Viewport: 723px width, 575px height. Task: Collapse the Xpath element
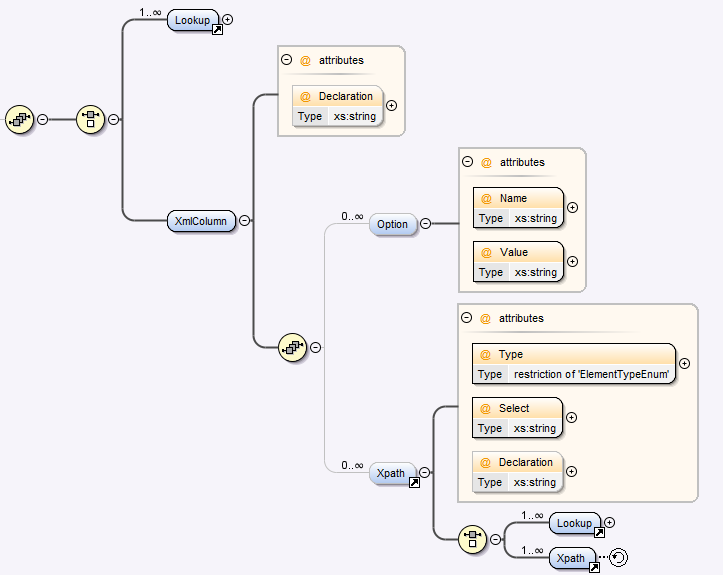click(425, 473)
